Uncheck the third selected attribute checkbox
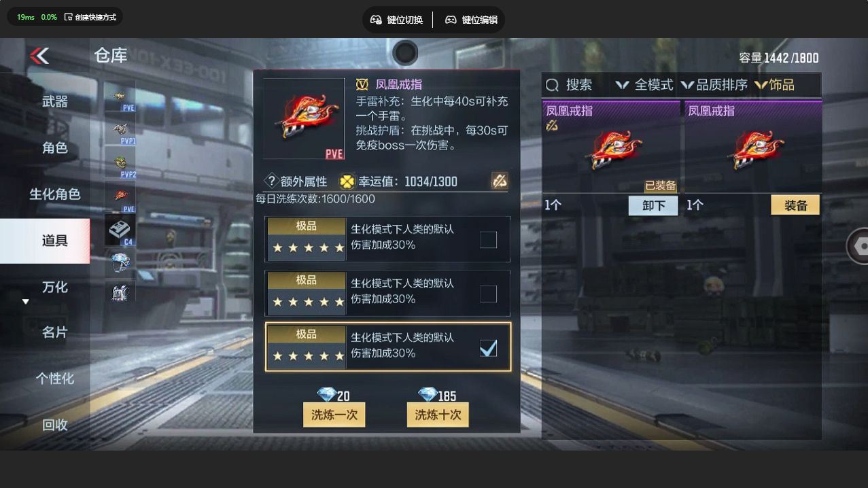Image resolution: width=868 pixels, height=488 pixels. (x=488, y=348)
